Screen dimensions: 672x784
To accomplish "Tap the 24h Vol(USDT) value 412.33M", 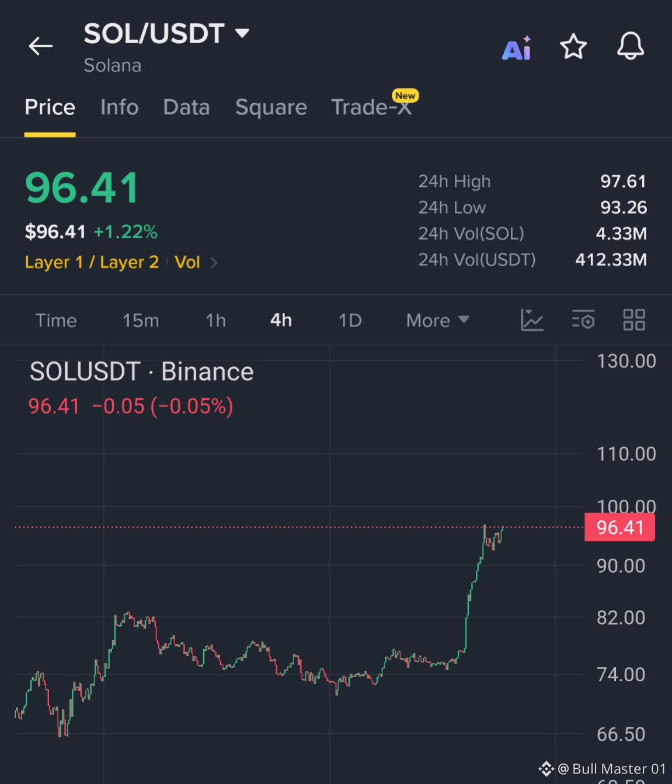I will click(x=611, y=260).
